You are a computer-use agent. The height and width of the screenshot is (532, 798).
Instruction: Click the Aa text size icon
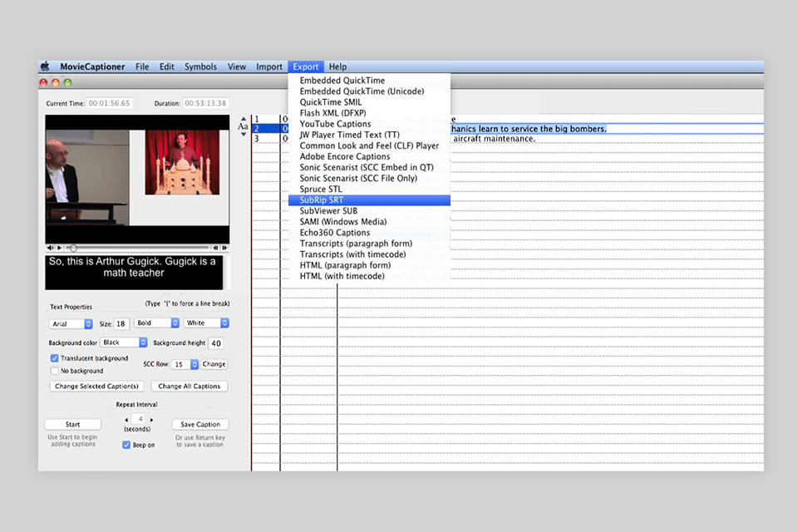[243, 126]
